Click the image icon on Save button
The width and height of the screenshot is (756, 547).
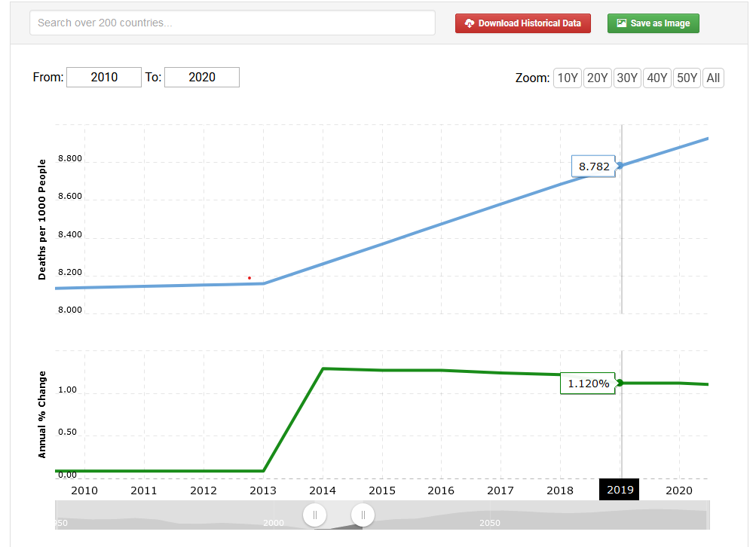point(621,23)
